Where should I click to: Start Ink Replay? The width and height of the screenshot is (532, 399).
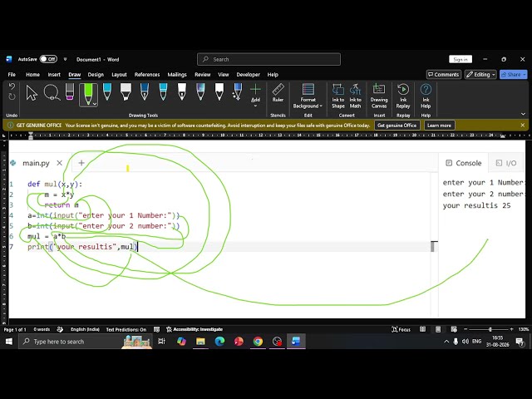click(x=403, y=96)
